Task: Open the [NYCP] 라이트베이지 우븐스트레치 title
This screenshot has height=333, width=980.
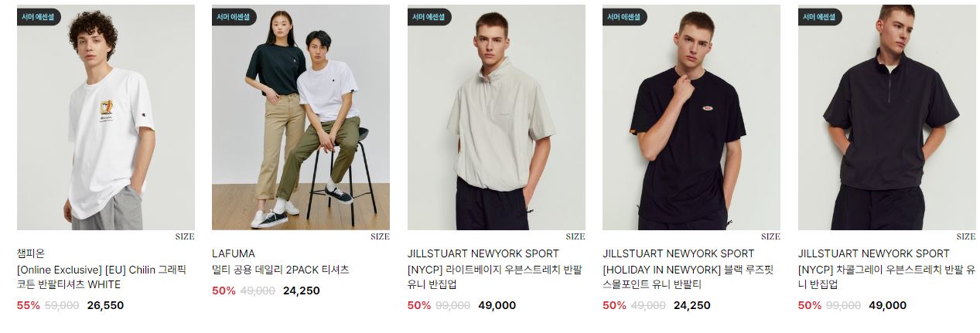Action: 495,277
